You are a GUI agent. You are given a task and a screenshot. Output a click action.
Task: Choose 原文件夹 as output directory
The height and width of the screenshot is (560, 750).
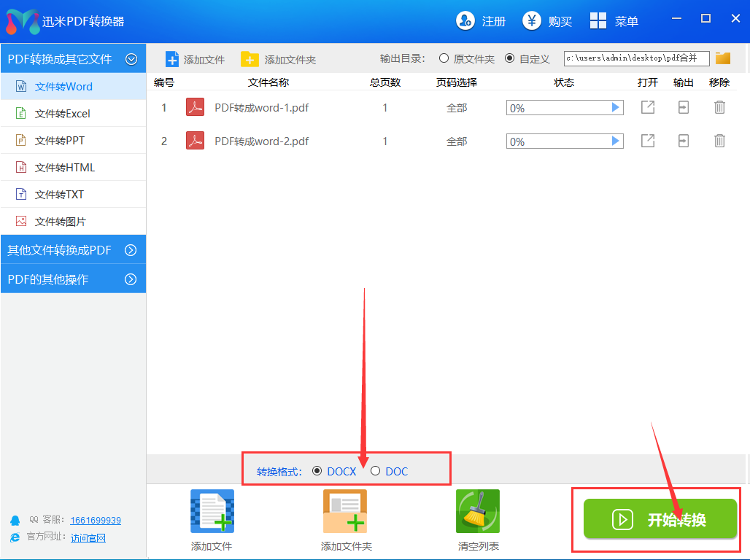pyautogui.click(x=444, y=58)
